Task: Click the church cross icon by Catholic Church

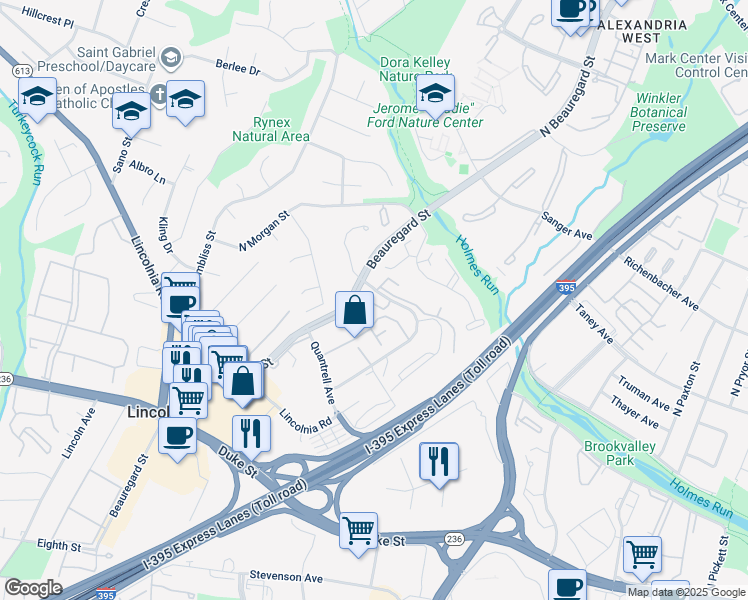Action: (x=158, y=94)
